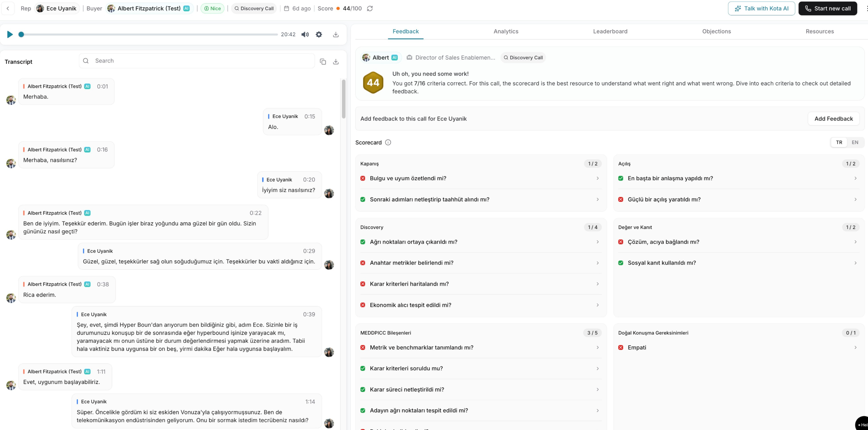868x430 pixels.
Task: Click the Ece Uyanik rep chip
Action: 57,9
